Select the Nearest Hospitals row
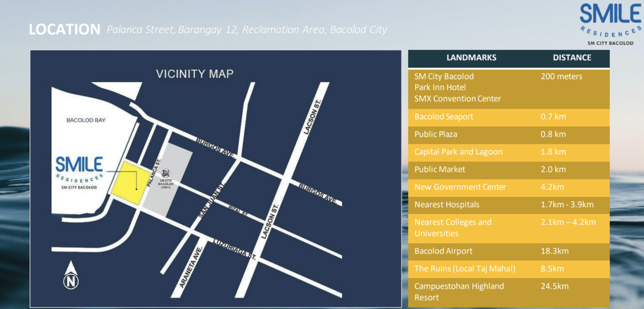 tap(509, 205)
